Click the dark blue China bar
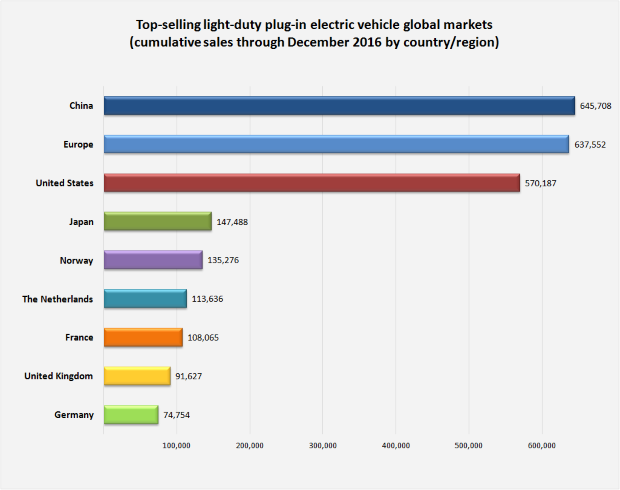 (339, 106)
